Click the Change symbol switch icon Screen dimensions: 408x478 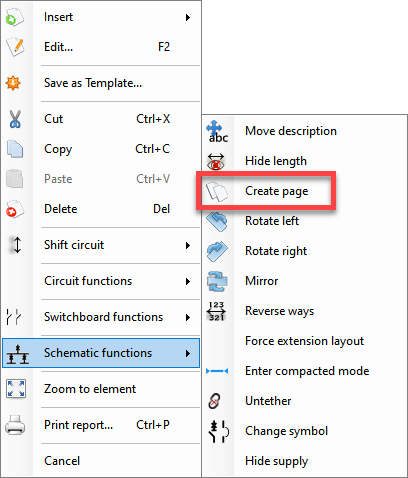click(x=219, y=431)
